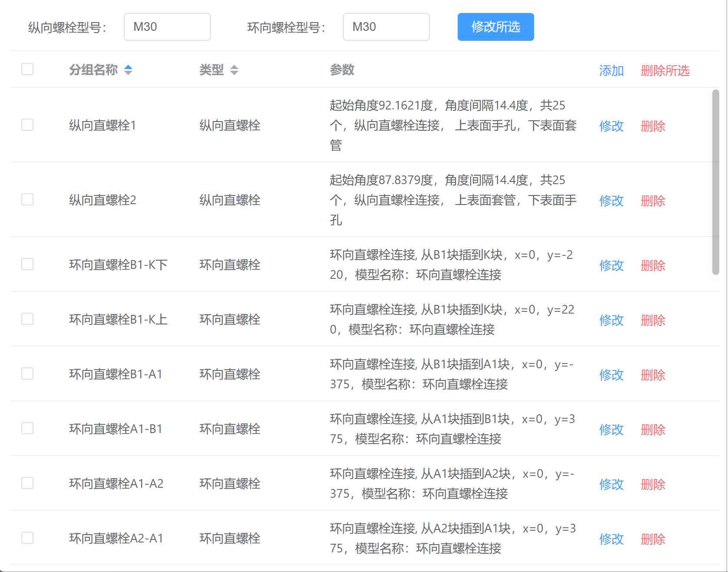Viewport: 728px width, 572px height.
Task: Click the 分组名称 column header text
Action: 93,69
